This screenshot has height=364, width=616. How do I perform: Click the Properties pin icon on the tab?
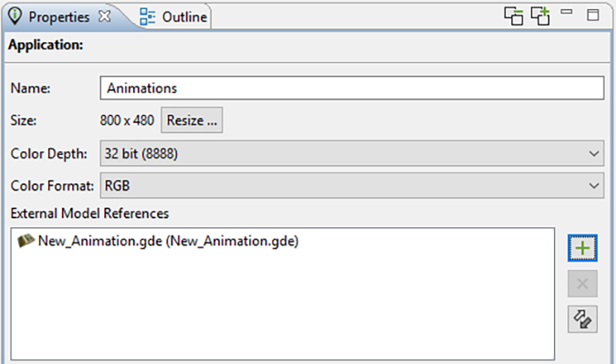pyautogui.click(x=15, y=16)
